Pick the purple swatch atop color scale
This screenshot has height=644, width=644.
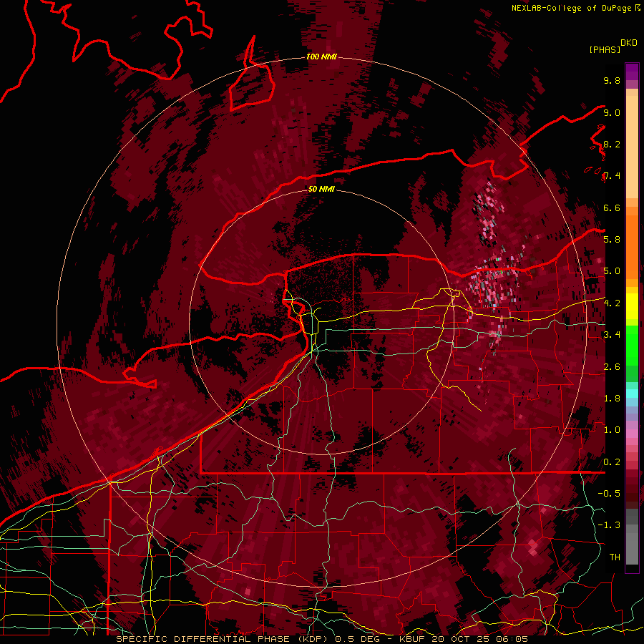(x=632, y=72)
